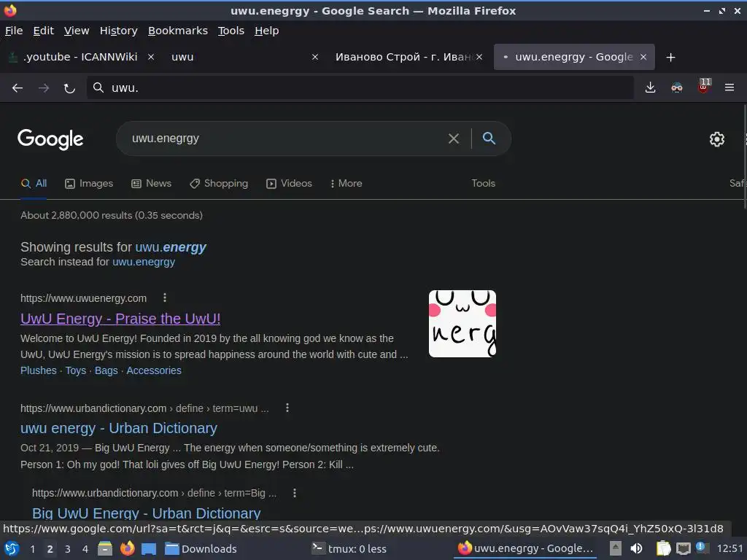Viewport: 747px width, 560px height.
Task: Open the More search filters dropdown
Action: coord(346,183)
